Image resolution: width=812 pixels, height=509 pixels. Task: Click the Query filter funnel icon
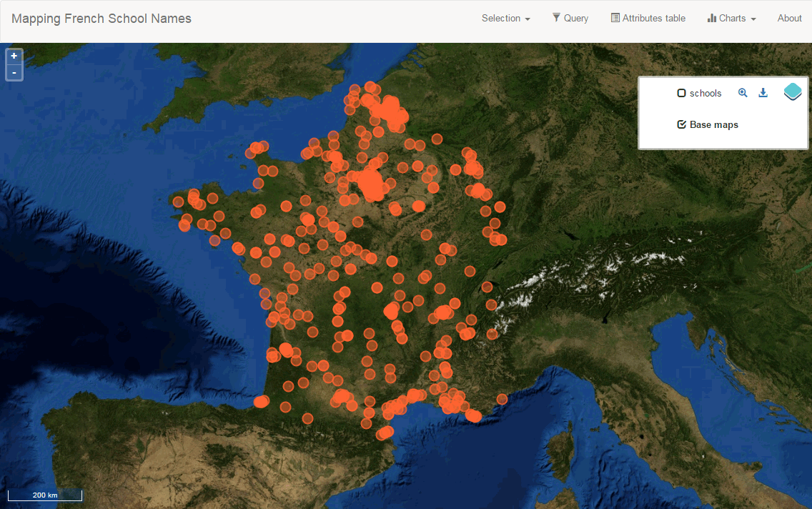pos(556,18)
